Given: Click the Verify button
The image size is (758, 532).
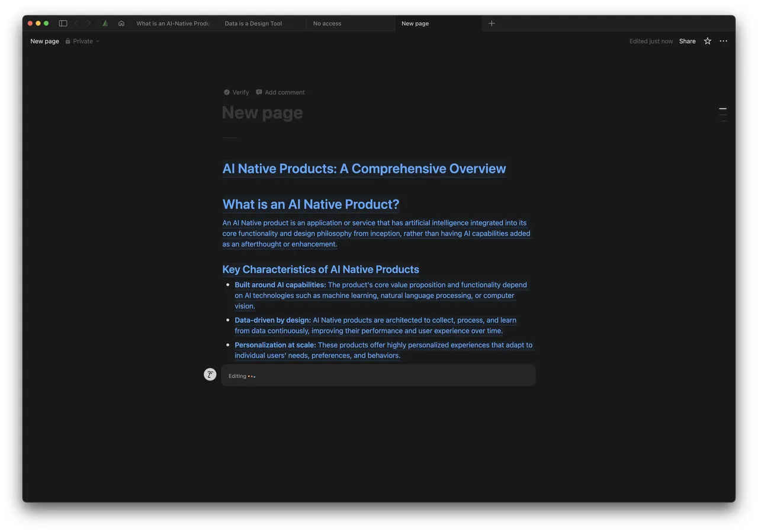Looking at the screenshot, I should pos(236,92).
